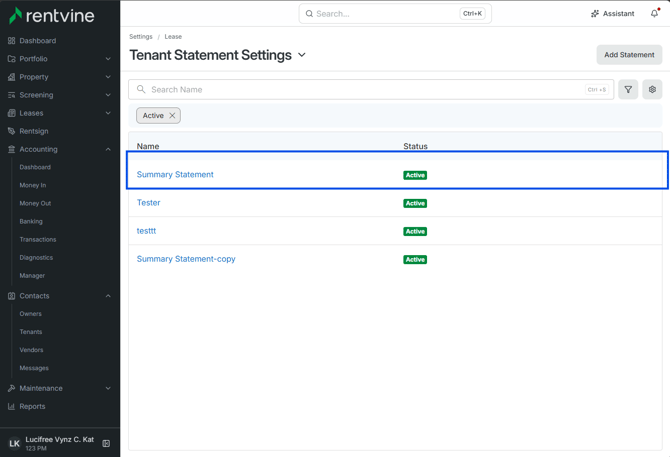Expand the Leases menu chevron
Image resolution: width=670 pixels, height=457 pixels.
108,113
